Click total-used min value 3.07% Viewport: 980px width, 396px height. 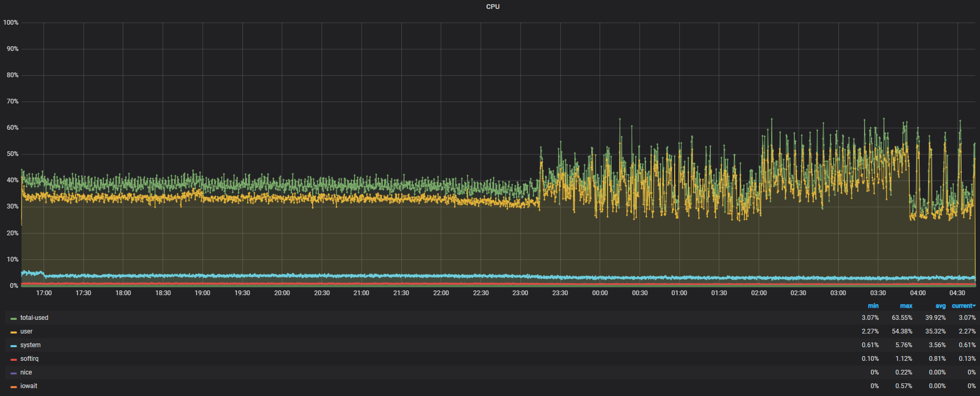click(x=870, y=318)
